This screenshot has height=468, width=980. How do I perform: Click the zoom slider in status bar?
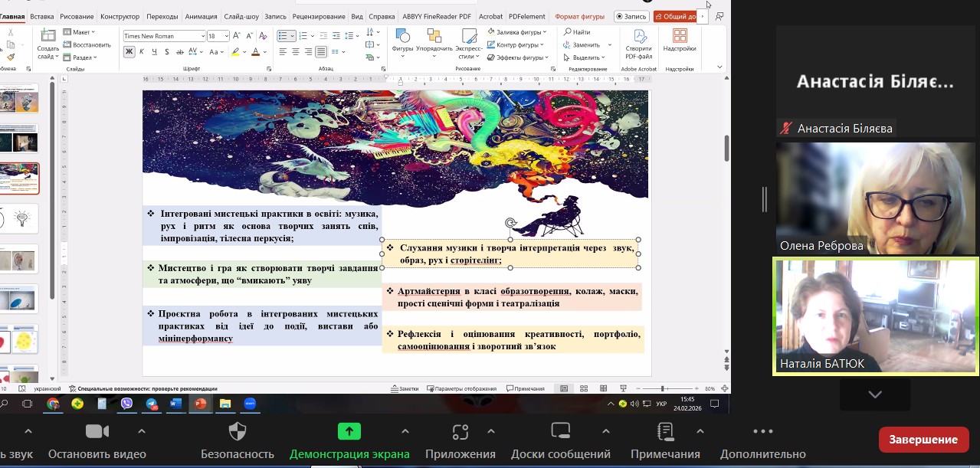tap(663, 388)
